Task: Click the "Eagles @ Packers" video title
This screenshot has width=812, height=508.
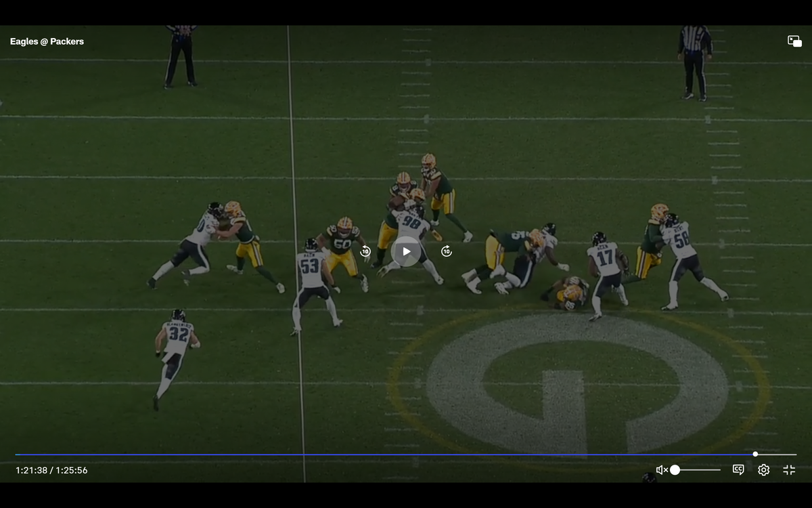Action: point(47,41)
